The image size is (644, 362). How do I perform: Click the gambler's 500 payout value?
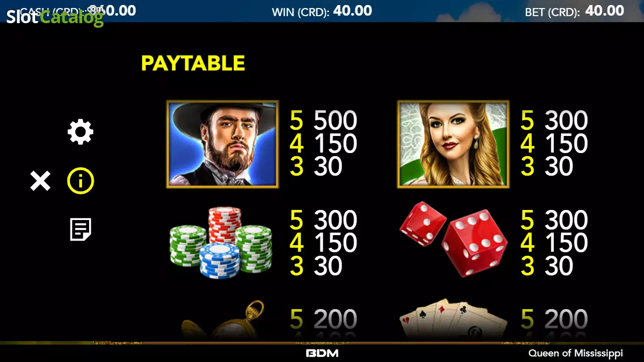(x=335, y=121)
